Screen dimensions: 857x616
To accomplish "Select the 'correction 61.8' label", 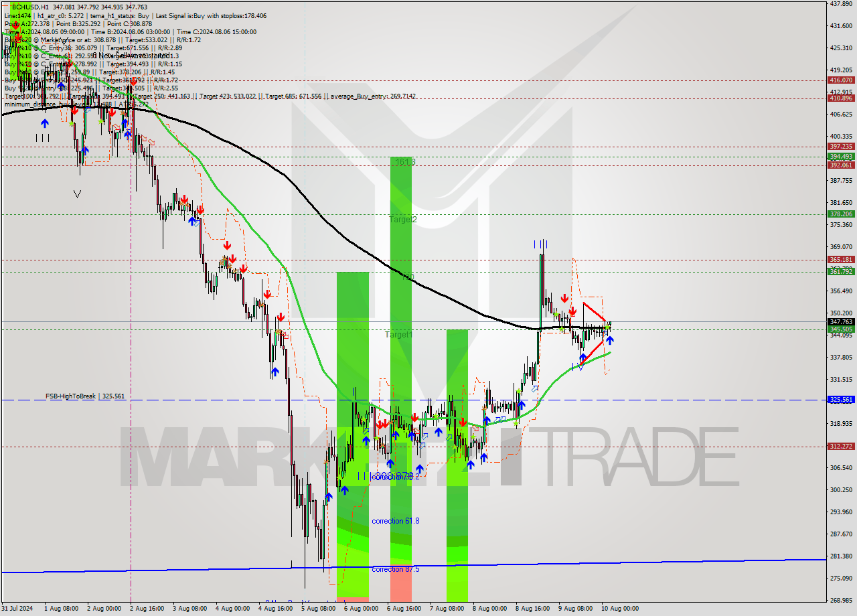I will 396,520.
